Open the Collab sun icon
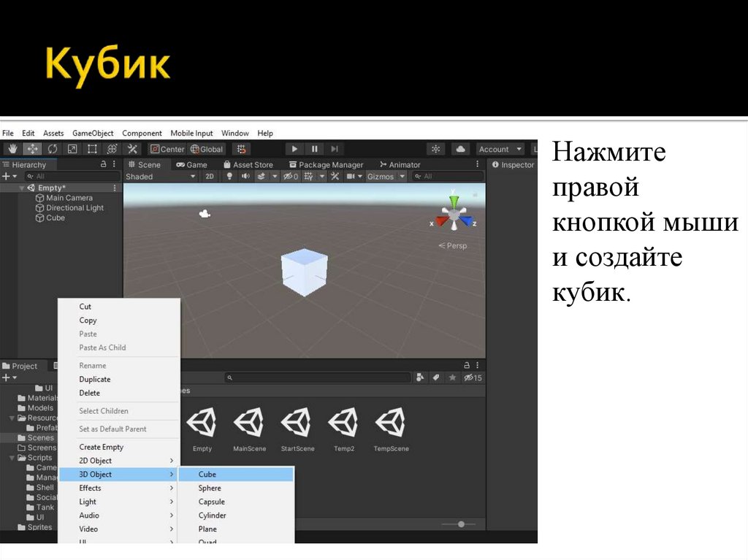748x560 pixels. [x=435, y=149]
